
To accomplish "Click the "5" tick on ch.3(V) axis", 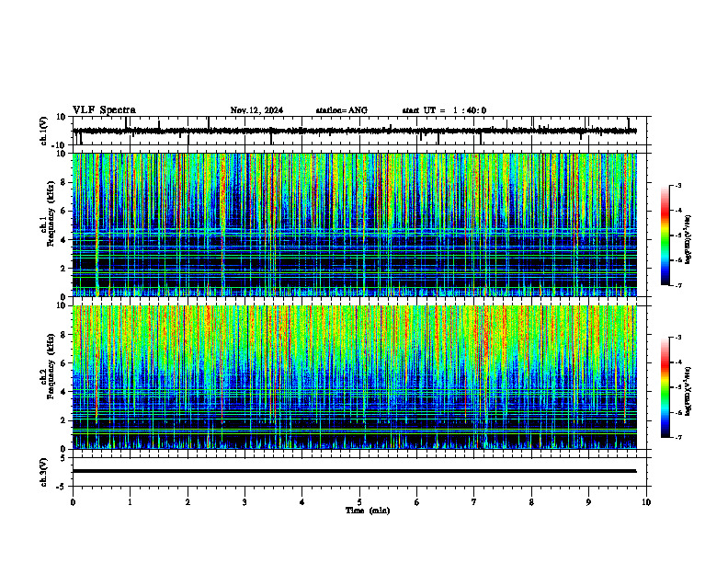I will (x=63, y=458).
